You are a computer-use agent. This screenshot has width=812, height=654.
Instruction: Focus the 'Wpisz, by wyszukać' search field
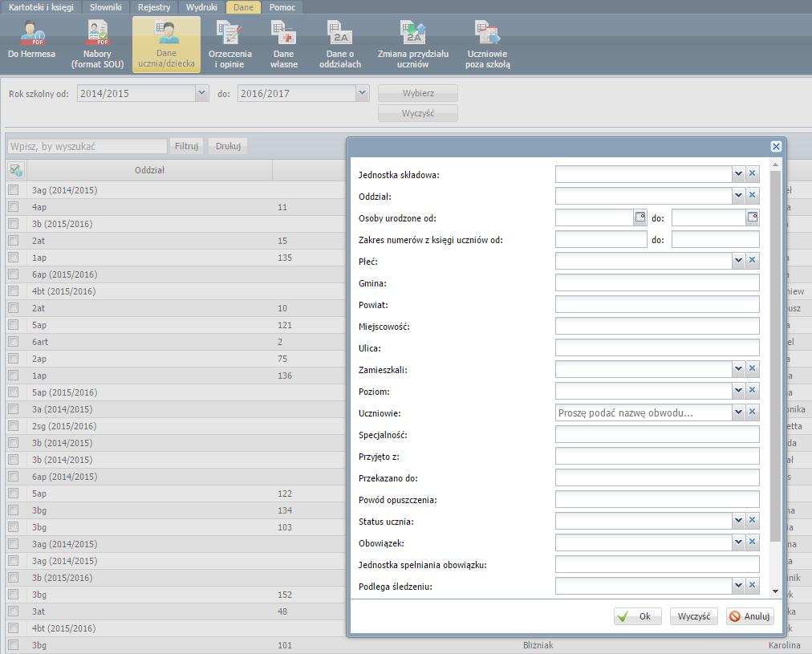pos(87,146)
